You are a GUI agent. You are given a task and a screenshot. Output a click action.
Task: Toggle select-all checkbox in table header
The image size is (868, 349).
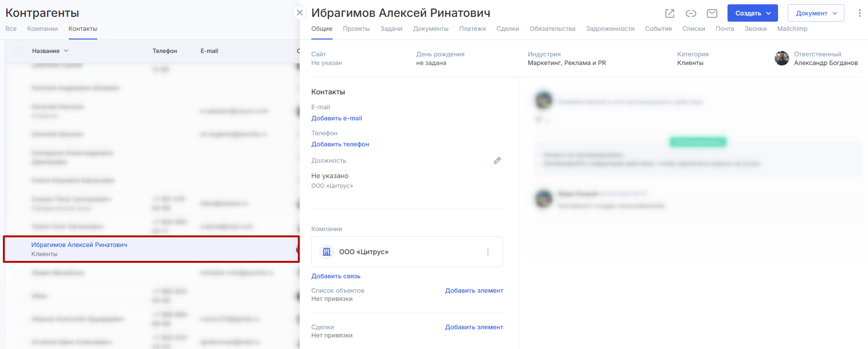click(18, 51)
